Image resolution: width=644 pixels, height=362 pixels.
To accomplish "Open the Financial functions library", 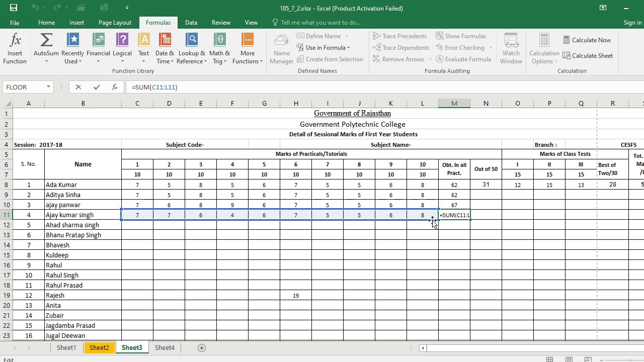I will 98,49.
